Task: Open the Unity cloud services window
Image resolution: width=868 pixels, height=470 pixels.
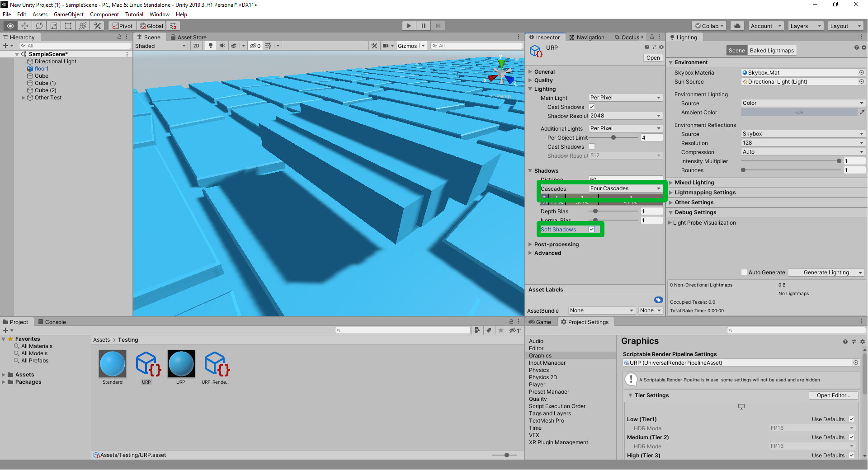Action: point(737,25)
